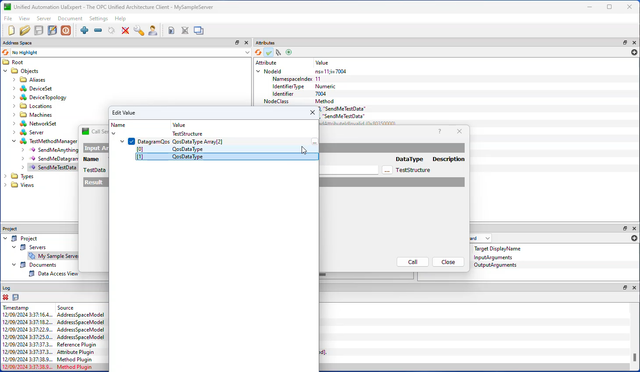The image size is (640, 372).
Task: Click the Close button in Call dialog
Action: coord(448,262)
